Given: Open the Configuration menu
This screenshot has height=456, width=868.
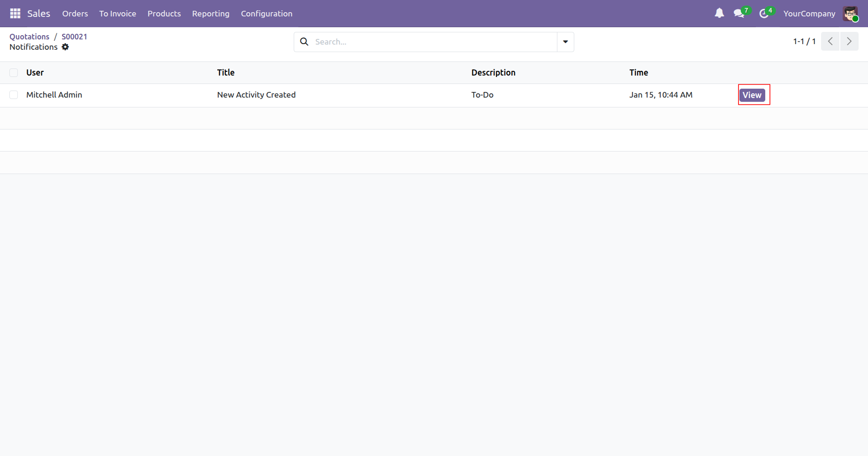Looking at the screenshot, I should pos(266,14).
